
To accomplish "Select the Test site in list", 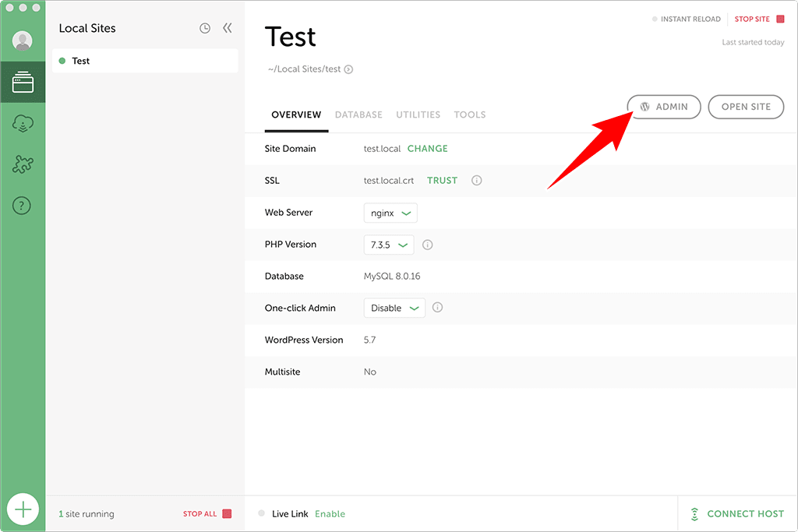I will [145, 61].
